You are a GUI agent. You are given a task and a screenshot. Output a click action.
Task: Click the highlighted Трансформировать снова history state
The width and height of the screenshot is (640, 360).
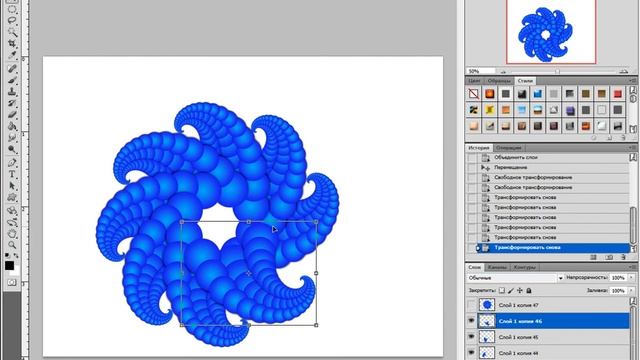[553, 247]
